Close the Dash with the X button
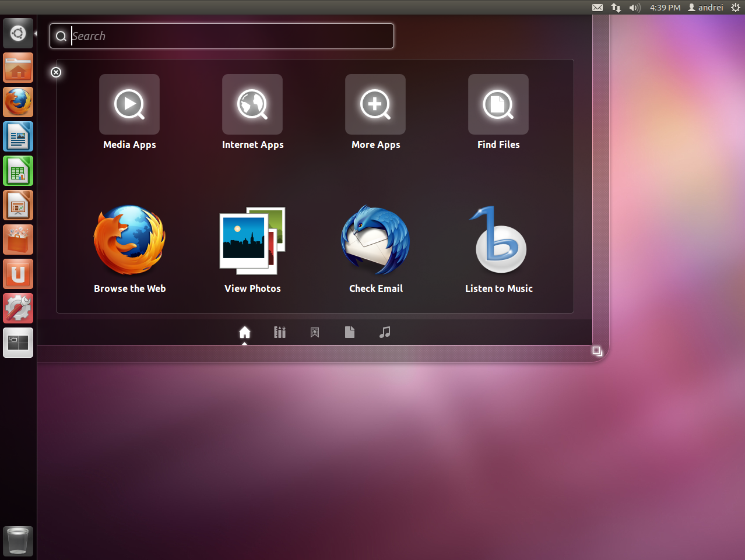745x560 pixels. point(56,72)
